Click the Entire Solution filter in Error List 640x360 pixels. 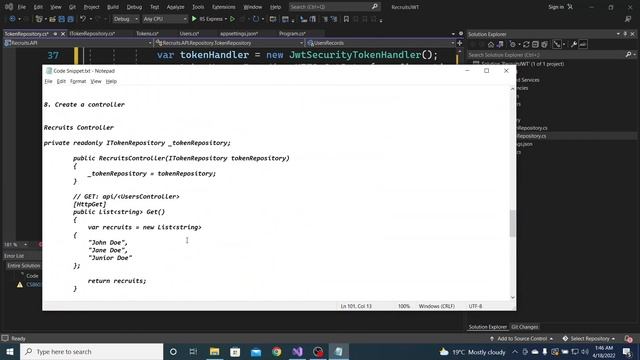coord(23,266)
